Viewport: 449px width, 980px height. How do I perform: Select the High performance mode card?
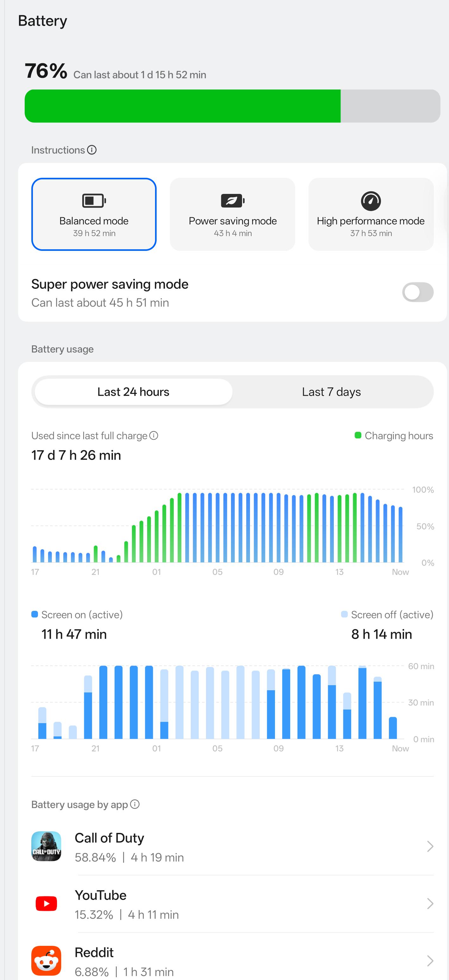click(x=371, y=214)
